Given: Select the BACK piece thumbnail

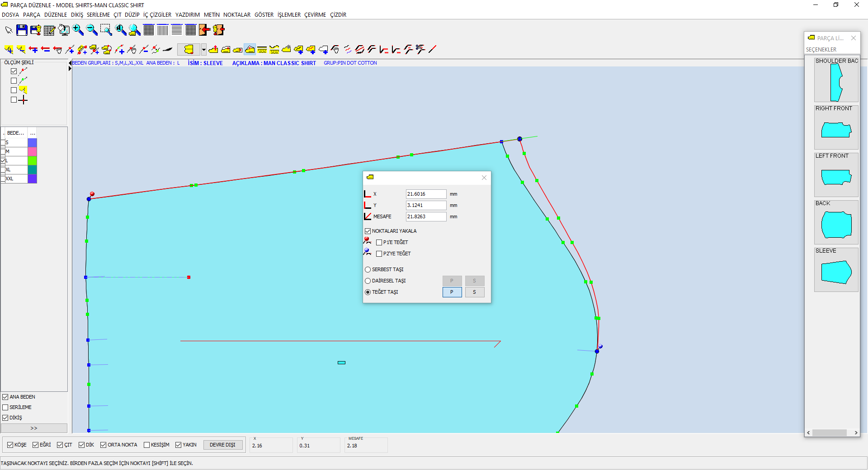Looking at the screenshot, I should [836, 225].
